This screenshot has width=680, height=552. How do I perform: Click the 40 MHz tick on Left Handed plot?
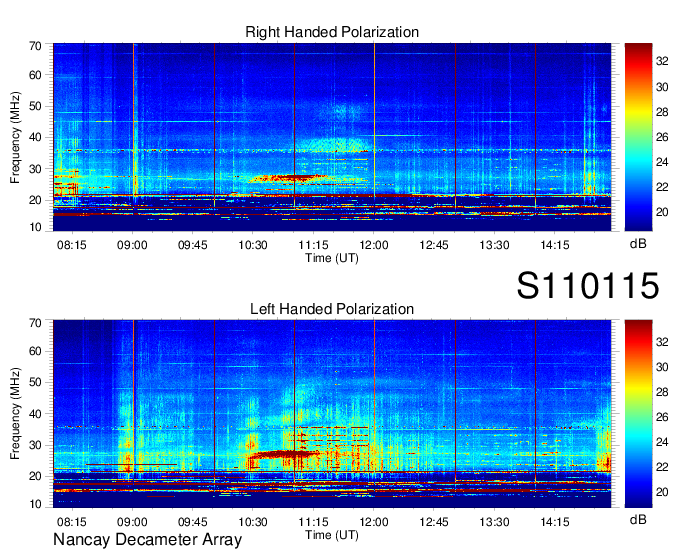pyautogui.click(x=35, y=414)
